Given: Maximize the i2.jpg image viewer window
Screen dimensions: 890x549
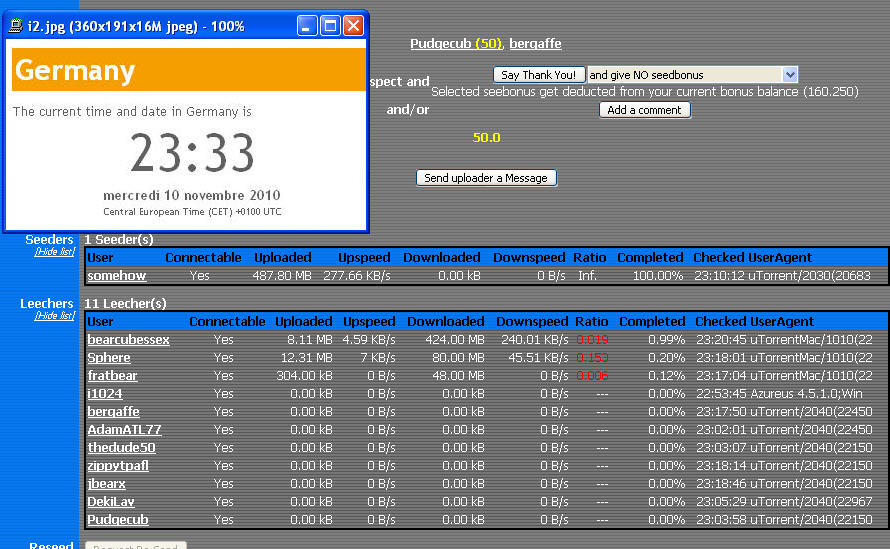Looking at the screenshot, I should click(330, 26).
